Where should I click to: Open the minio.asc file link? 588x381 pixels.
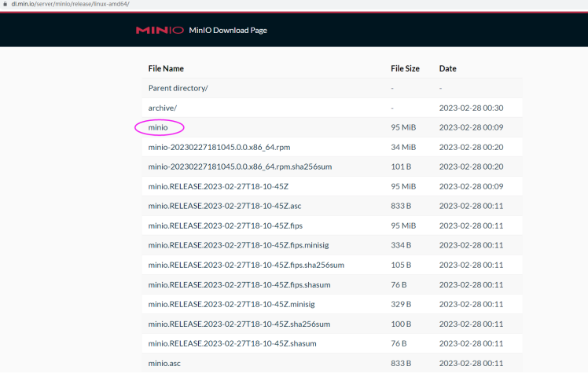[164, 363]
